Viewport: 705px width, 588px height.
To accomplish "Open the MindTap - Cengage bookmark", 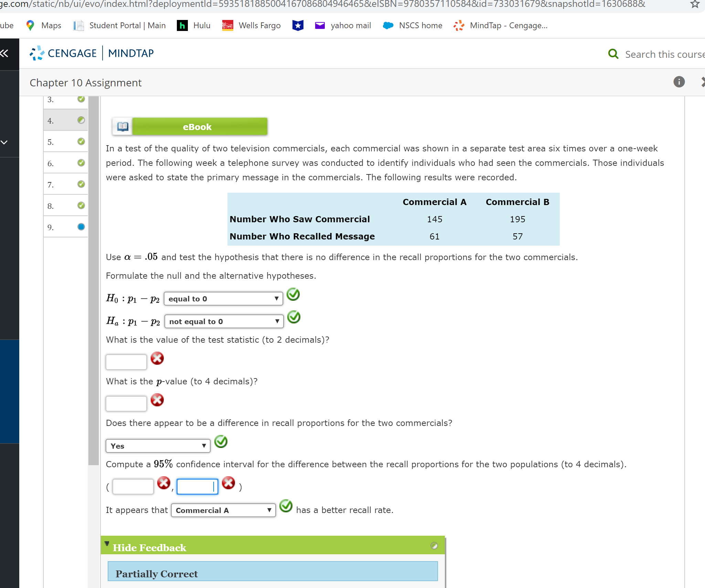I will pyautogui.click(x=501, y=25).
